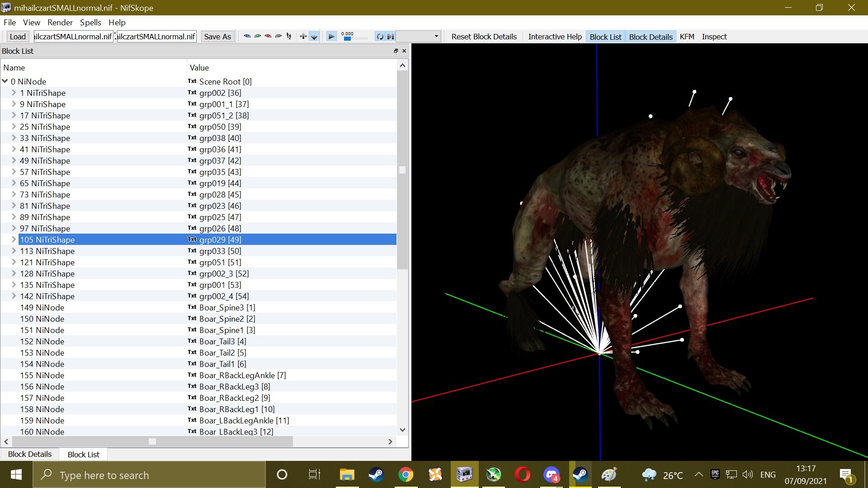
Task: Show hidden system tray icons
Action: (698, 474)
